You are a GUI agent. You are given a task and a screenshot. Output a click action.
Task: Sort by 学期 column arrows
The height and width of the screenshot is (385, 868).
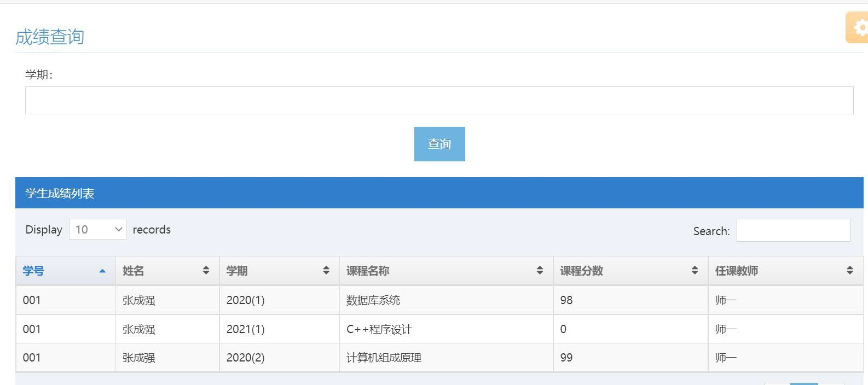coord(326,270)
